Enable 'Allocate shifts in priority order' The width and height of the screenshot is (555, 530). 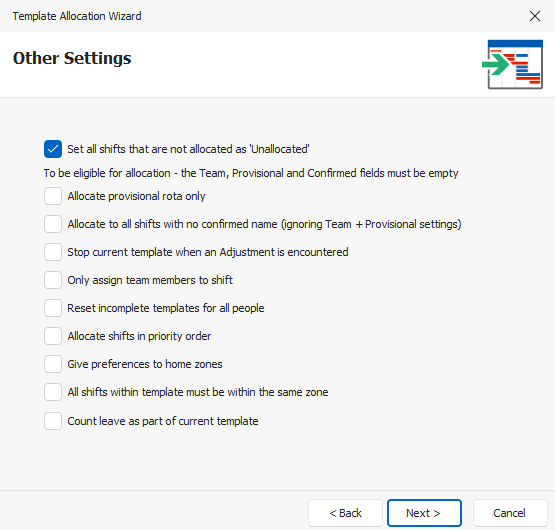(53, 336)
